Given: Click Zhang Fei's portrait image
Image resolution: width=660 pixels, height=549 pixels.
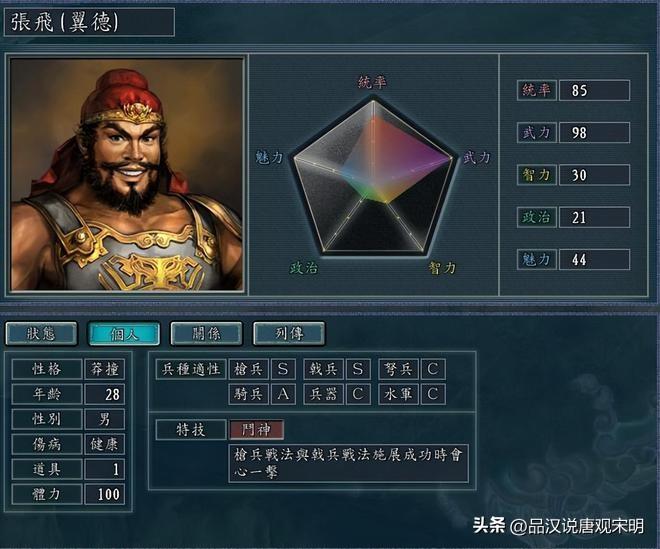Looking at the screenshot, I should point(127,174).
